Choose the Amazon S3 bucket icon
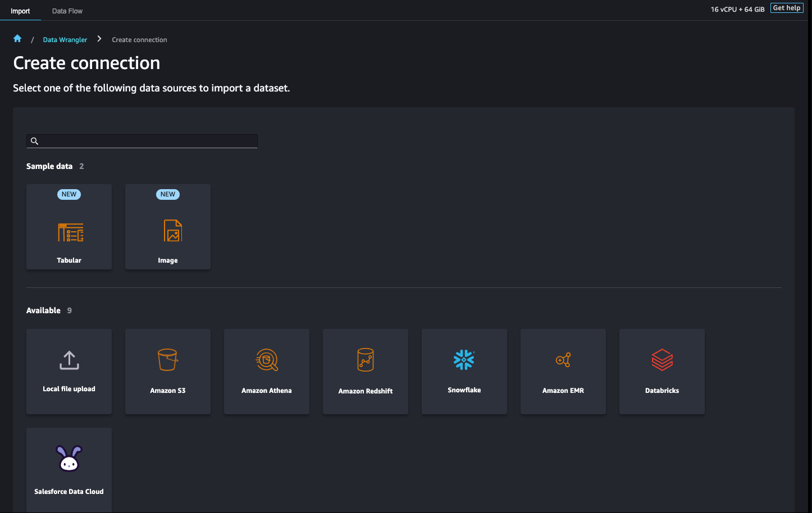 point(168,360)
